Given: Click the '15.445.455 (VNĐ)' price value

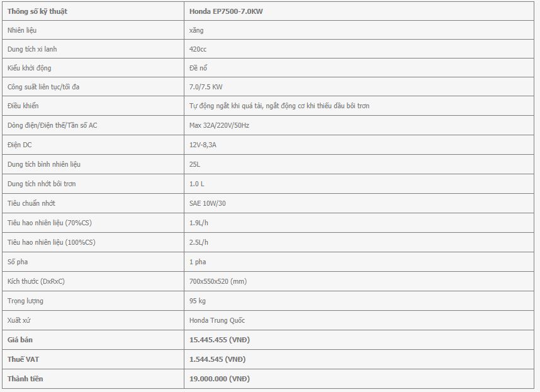Looking at the screenshot, I should (220, 340).
